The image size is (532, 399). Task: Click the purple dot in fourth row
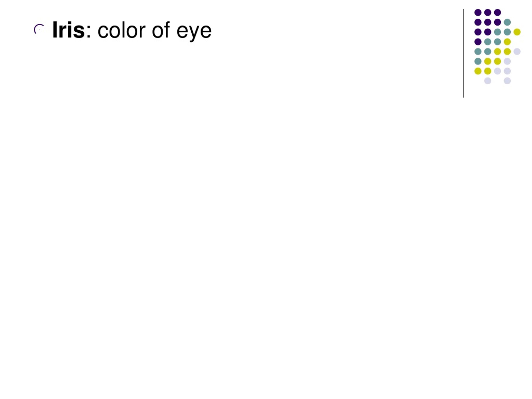click(x=478, y=42)
